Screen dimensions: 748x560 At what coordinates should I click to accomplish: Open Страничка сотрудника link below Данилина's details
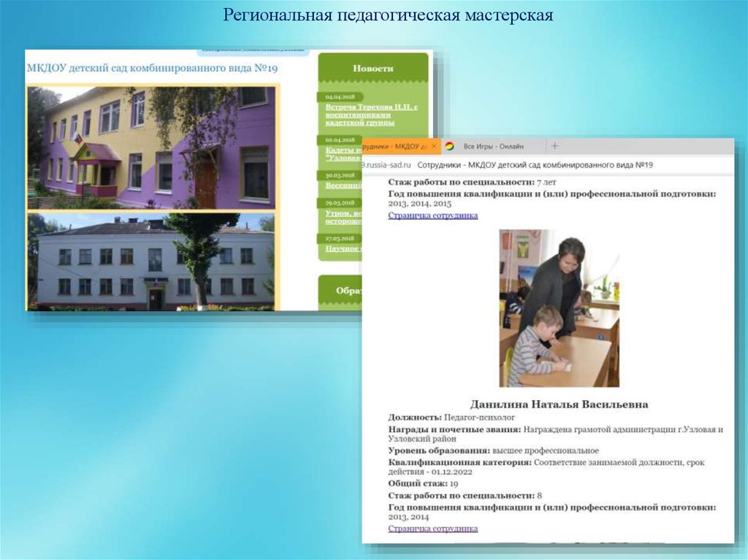[x=432, y=529]
